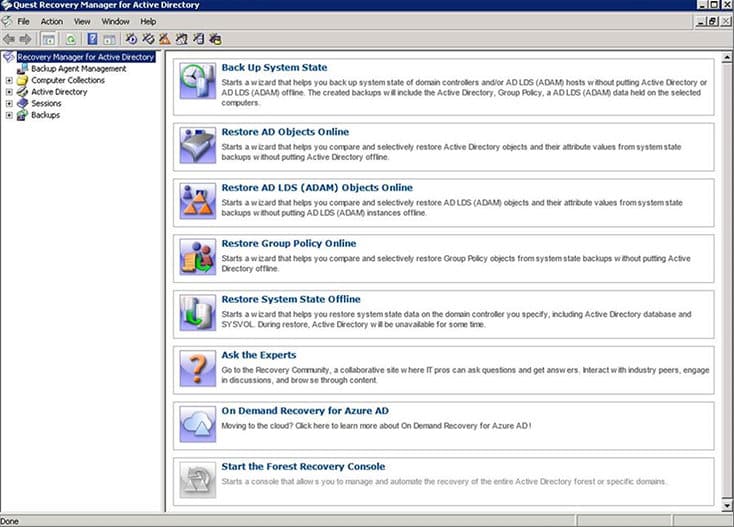This screenshot has width=734, height=527.
Task: Click the Forward arrow in toolbar
Action: coord(25,39)
